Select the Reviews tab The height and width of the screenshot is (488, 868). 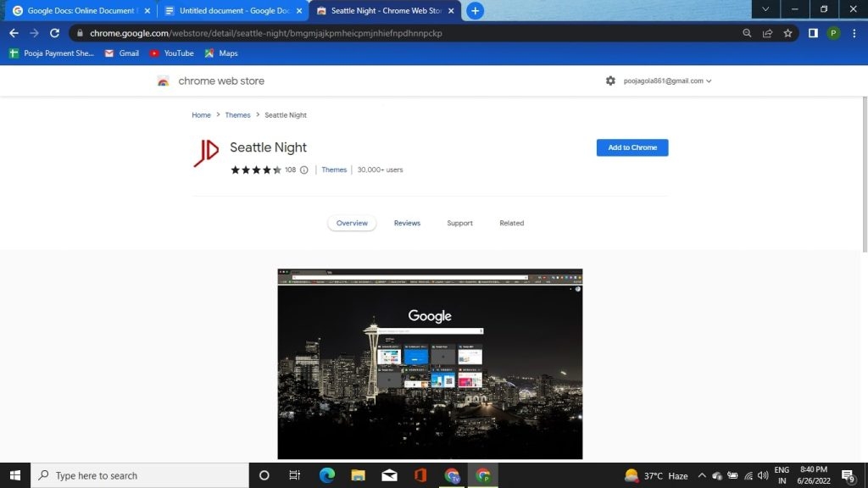(x=407, y=223)
